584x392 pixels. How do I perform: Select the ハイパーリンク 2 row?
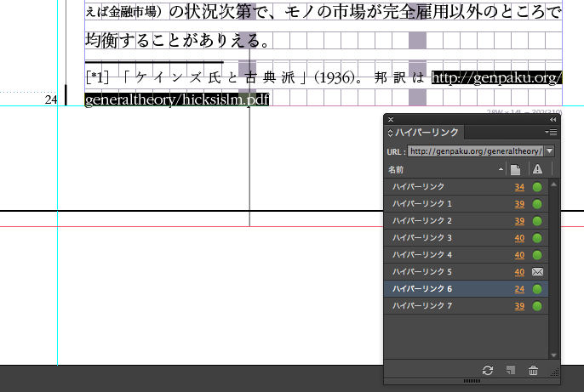[467, 221]
